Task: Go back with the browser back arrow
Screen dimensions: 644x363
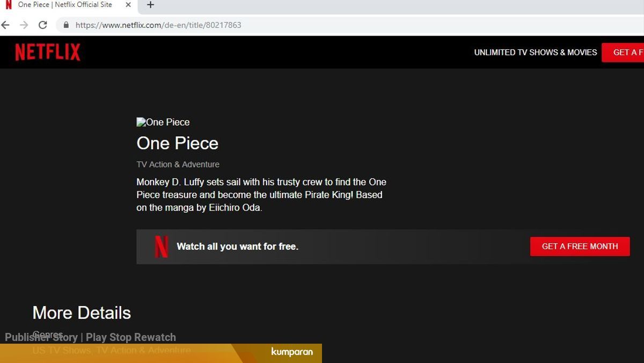Action: click(5, 25)
